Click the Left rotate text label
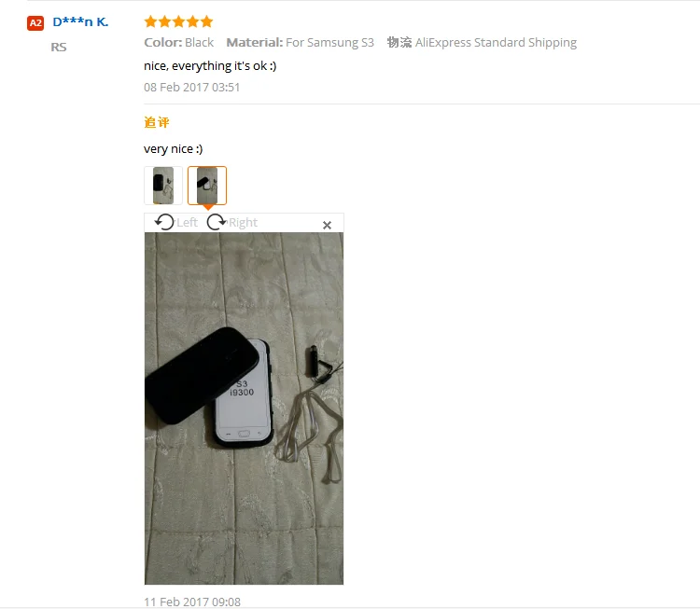Screen dimensions: 700x609 187,222
